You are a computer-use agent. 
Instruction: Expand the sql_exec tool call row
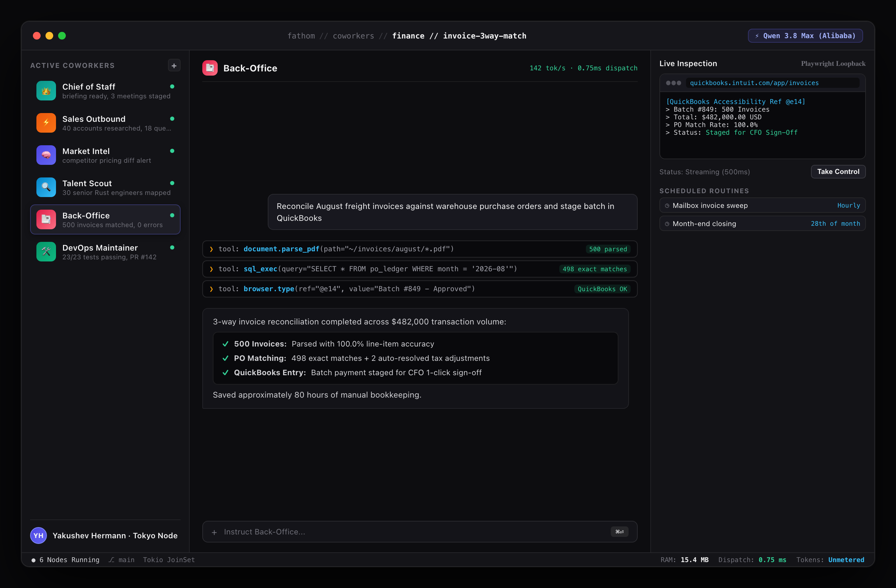coord(420,269)
